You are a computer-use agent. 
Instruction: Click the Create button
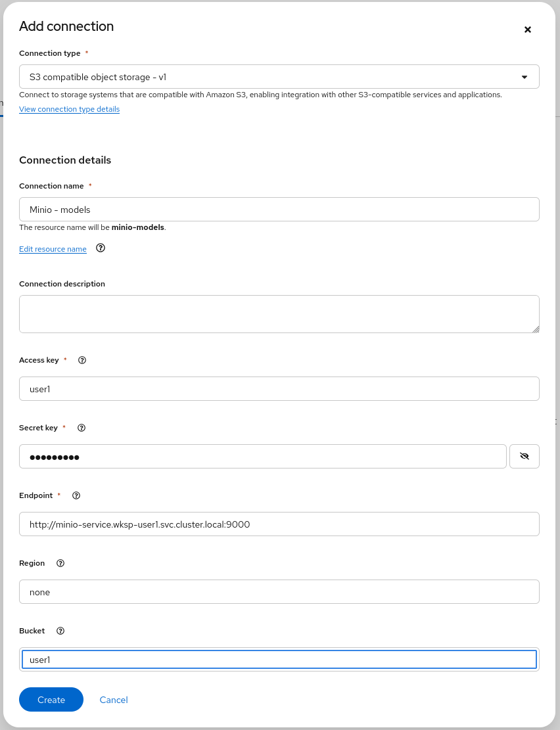tap(51, 699)
